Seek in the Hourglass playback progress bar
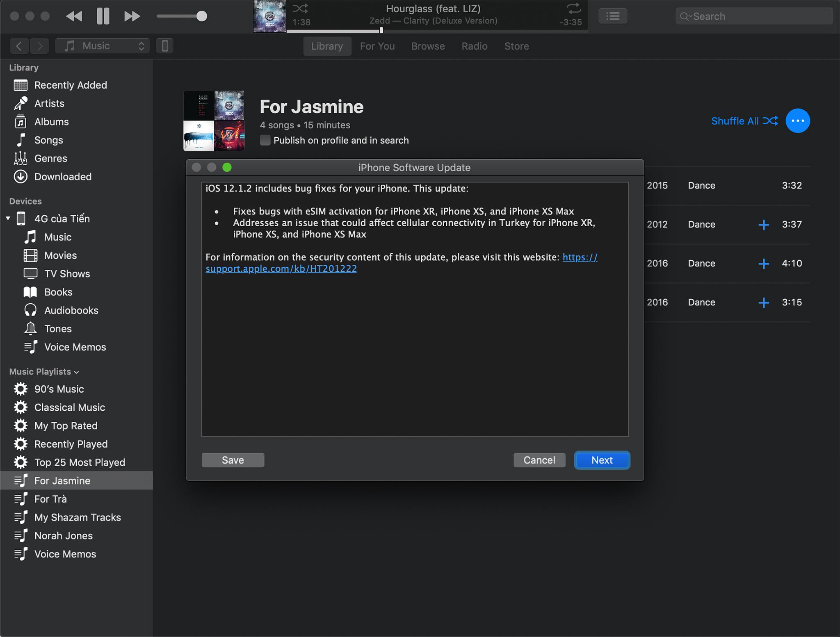This screenshot has width=840, height=637. click(437, 31)
